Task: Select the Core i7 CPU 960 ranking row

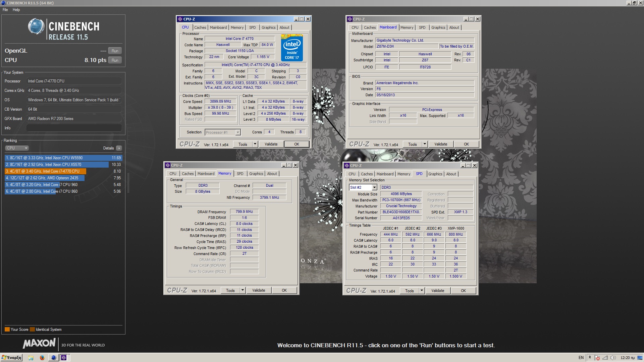Action: 63,185
